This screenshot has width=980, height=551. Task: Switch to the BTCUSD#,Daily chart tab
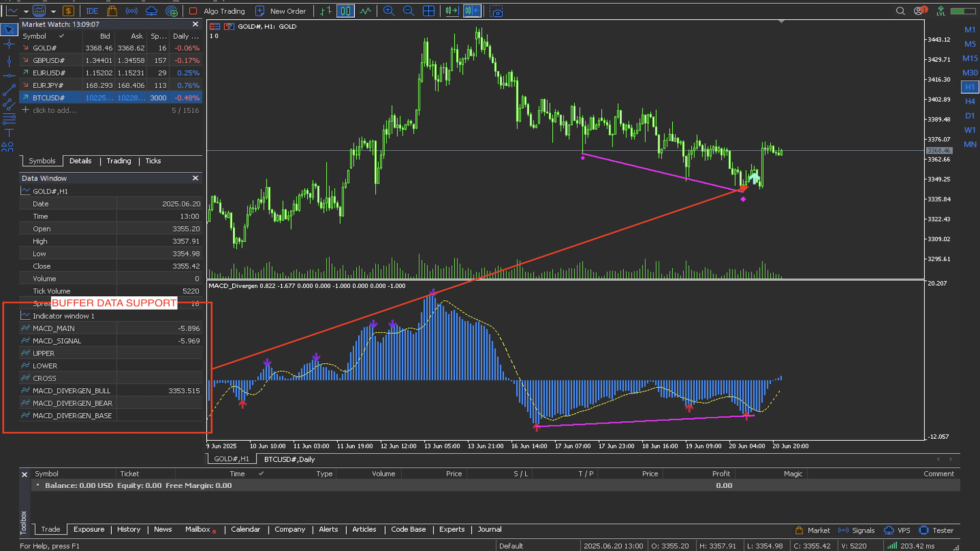tap(289, 459)
